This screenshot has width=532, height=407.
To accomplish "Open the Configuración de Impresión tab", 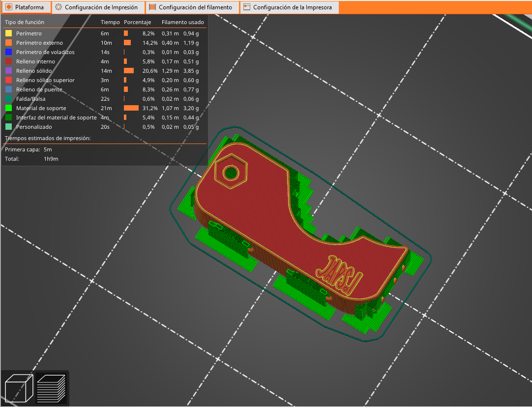I will [98, 7].
